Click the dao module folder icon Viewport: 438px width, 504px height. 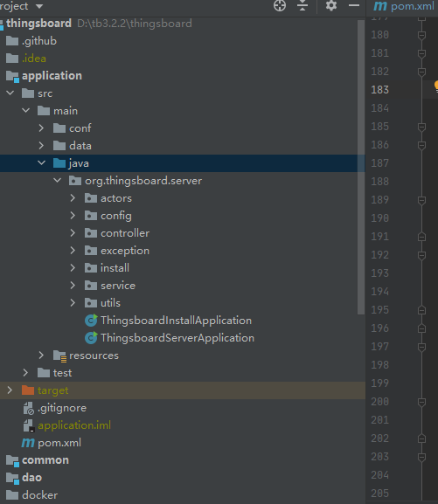12,478
